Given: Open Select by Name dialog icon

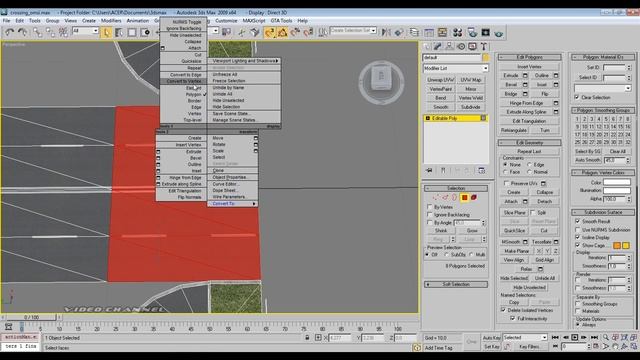Looking at the screenshot, I should [x=119, y=32].
